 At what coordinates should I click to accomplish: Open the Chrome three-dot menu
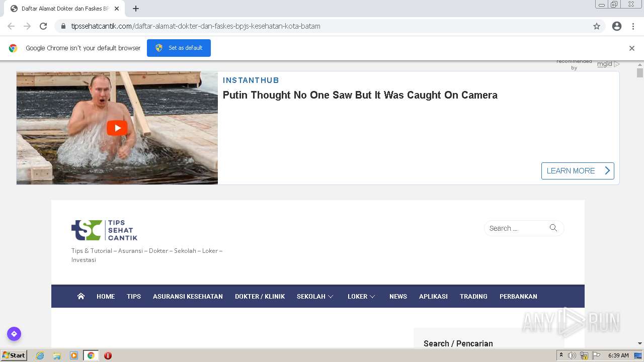click(633, 26)
